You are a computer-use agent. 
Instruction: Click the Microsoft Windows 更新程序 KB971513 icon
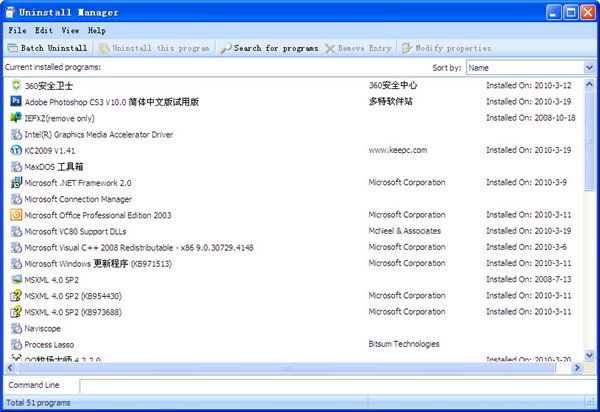click(16, 263)
